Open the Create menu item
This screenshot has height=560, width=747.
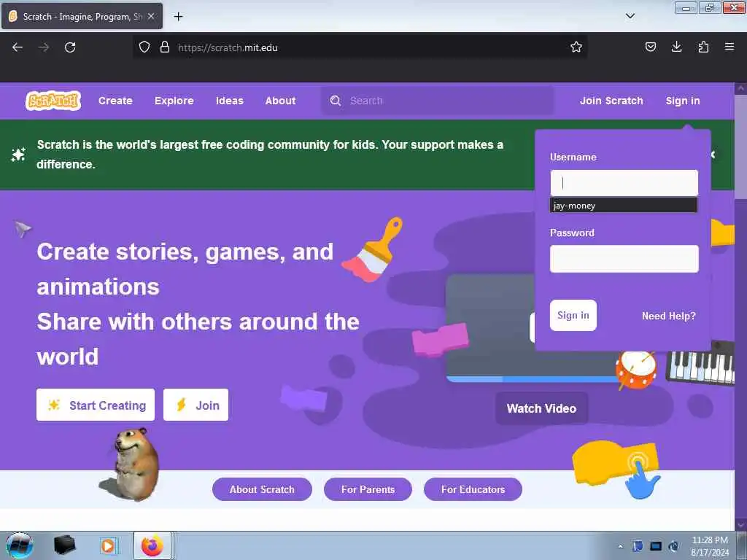[x=115, y=101]
